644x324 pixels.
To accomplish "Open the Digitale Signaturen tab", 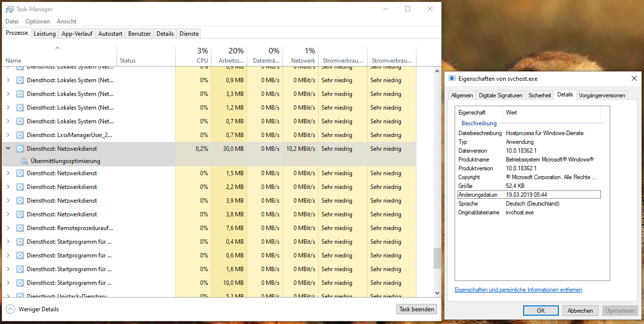I will (x=501, y=95).
